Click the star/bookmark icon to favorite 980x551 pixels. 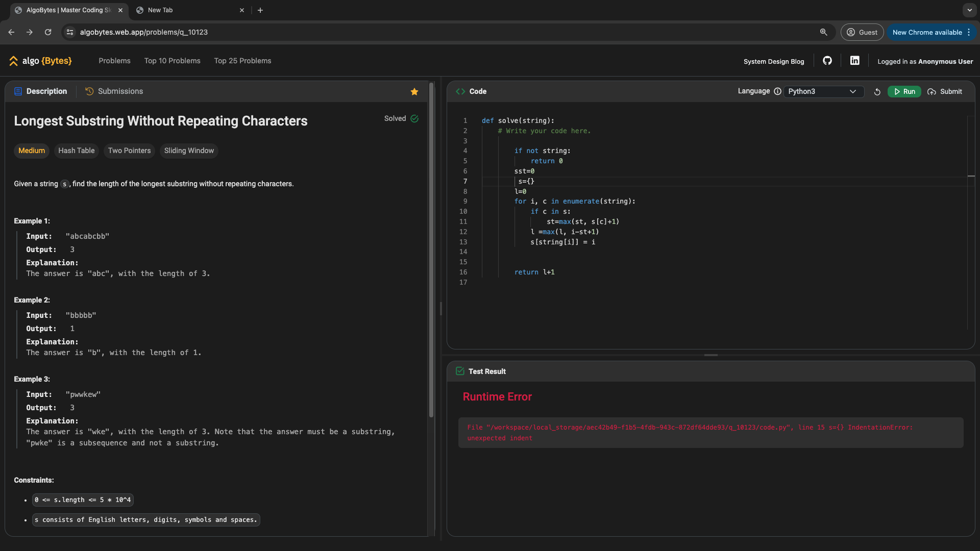click(414, 91)
